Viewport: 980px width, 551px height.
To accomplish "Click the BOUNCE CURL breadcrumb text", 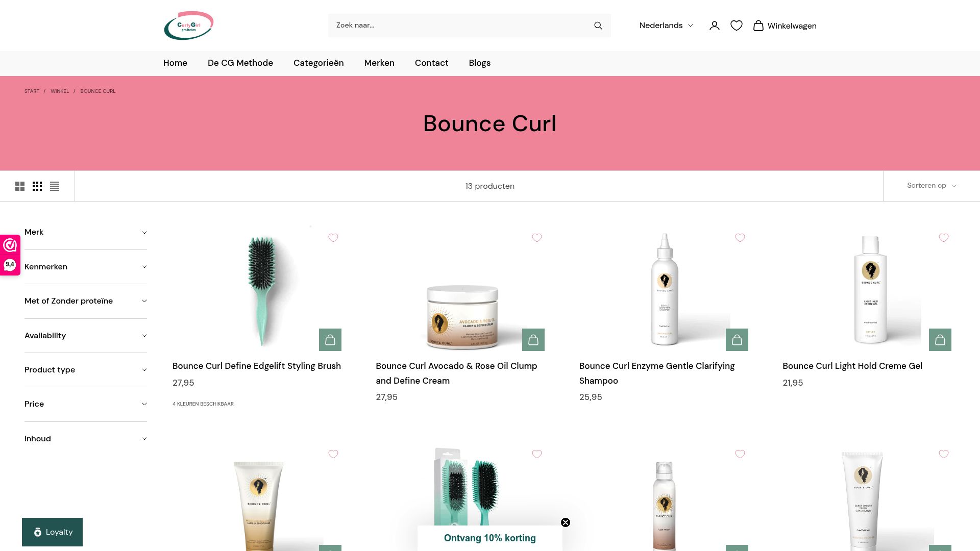I will (x=98, y=91).
